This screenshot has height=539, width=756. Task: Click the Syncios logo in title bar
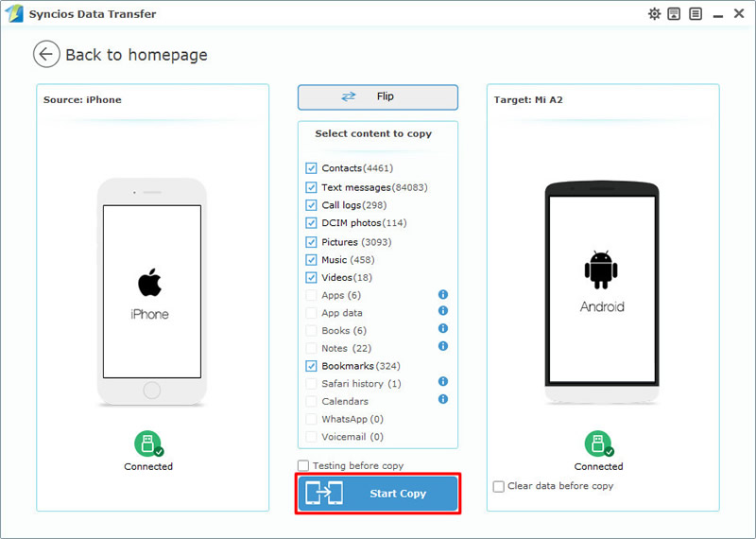14,13
